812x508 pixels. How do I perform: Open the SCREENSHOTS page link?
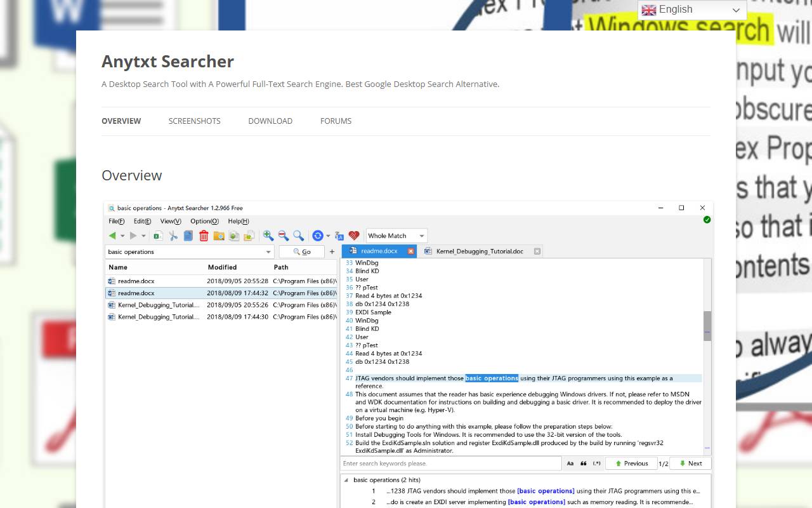[195, 121]
